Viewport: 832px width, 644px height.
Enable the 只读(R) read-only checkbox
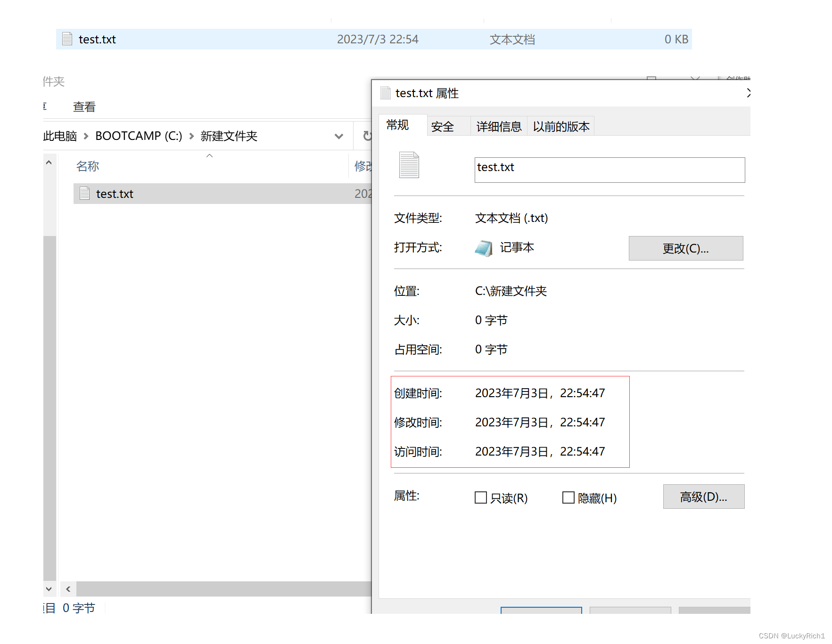click(481, 497)
